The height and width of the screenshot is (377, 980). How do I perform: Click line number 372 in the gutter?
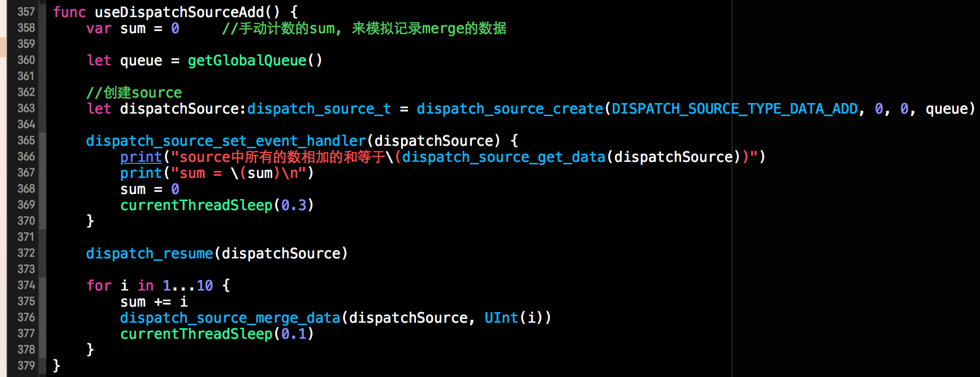click(26, 253)
